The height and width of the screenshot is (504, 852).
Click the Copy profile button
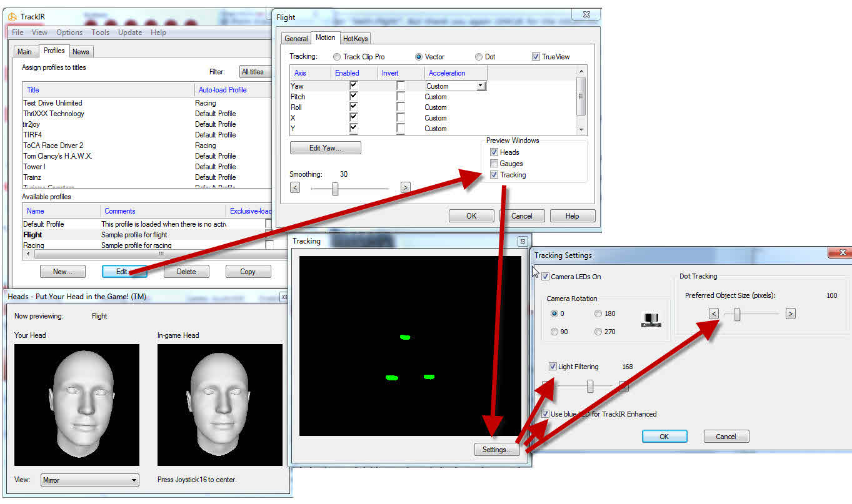click(x=248, y=272)
